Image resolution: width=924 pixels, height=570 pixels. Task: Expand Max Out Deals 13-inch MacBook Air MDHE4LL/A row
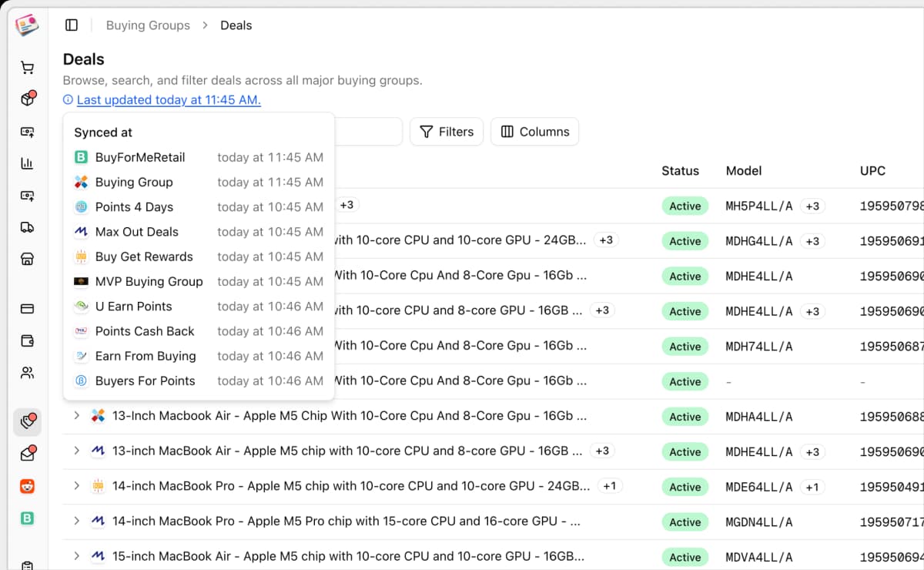76,451
